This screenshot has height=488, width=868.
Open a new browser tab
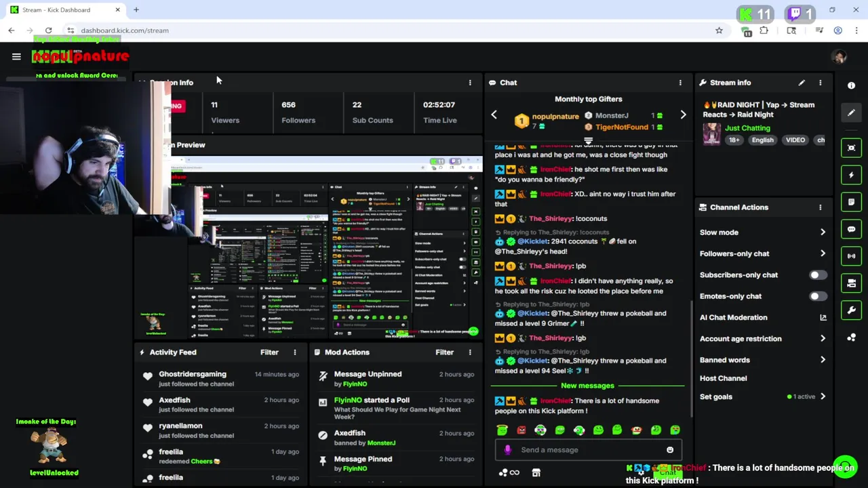(x=136, y=10)
